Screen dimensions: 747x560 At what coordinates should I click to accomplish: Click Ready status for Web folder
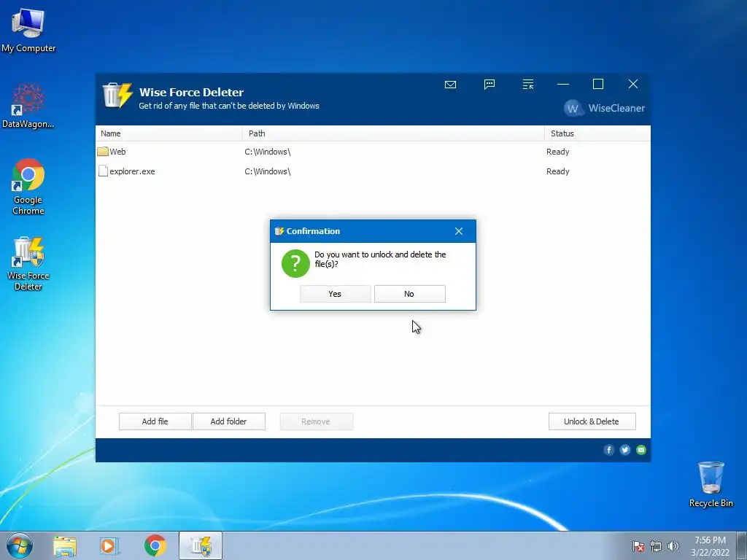tap(558, 152)
